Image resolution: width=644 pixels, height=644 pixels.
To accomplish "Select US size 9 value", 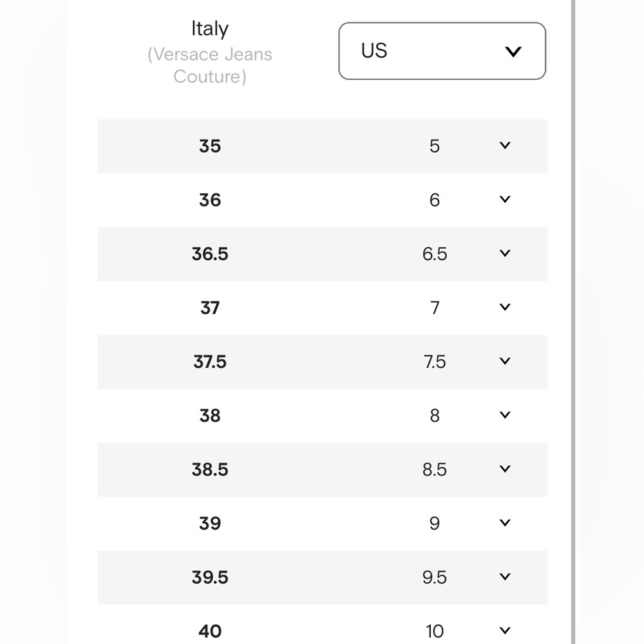I will click(x=435, y=524).
